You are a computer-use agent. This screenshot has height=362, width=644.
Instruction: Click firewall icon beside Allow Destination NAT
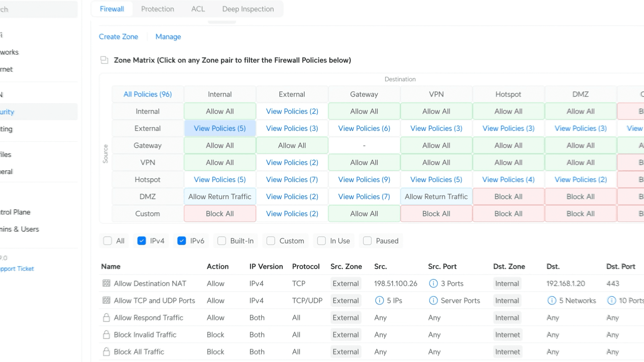(x=106, y=284)
